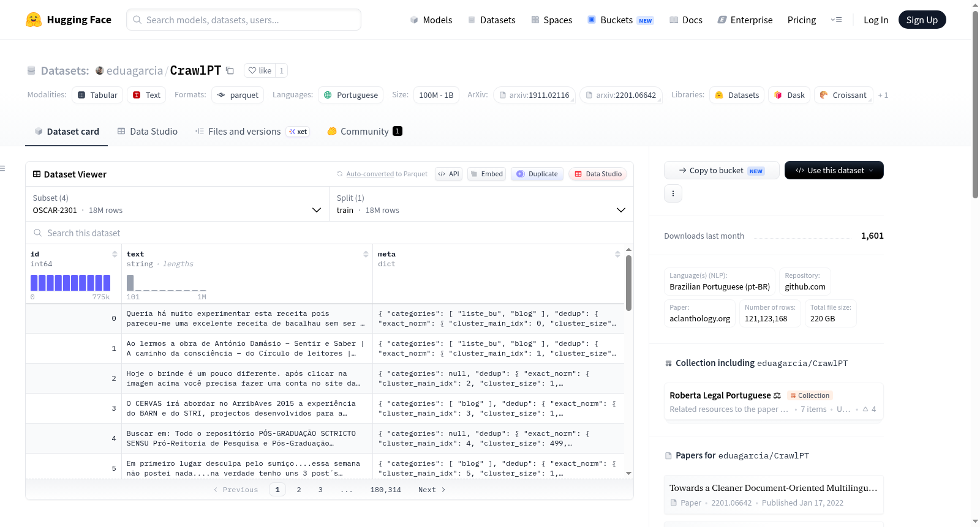Screen dimensions: 980x527
Task: Open the three-dot more options menu
Action: click(673, 193)
